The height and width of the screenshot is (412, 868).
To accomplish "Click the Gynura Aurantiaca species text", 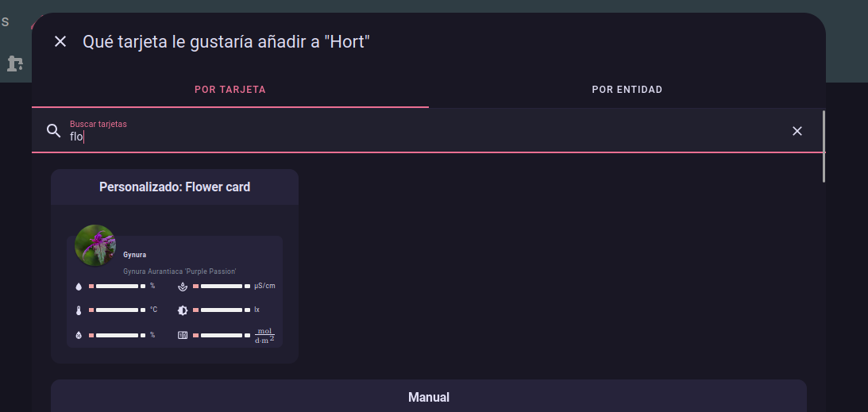I will (x=179, y=271).
